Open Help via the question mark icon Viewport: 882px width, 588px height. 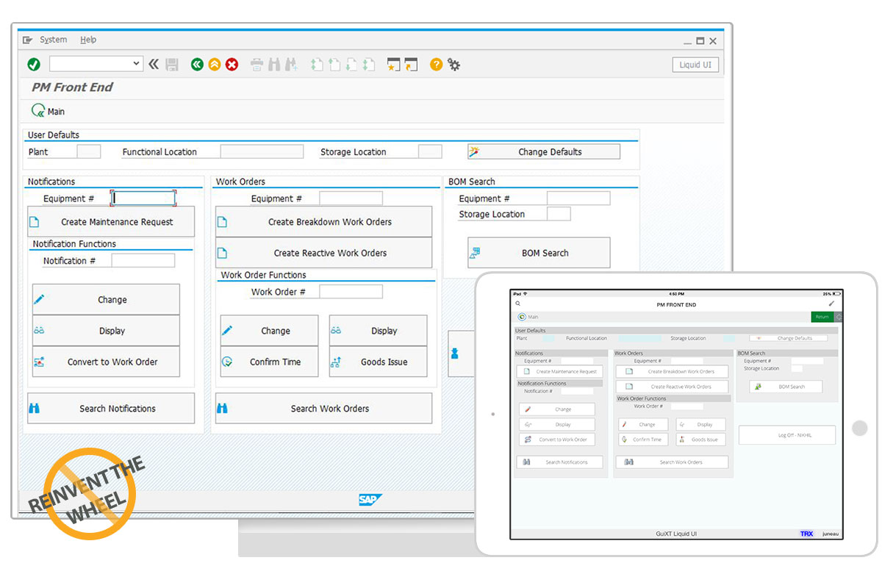(x=436, y=65)
